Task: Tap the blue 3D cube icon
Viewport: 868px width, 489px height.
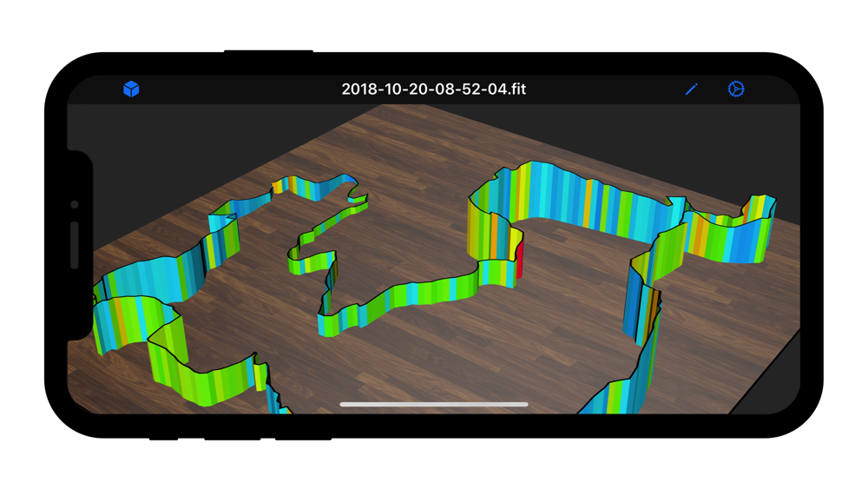Action: tap(131, 89)
